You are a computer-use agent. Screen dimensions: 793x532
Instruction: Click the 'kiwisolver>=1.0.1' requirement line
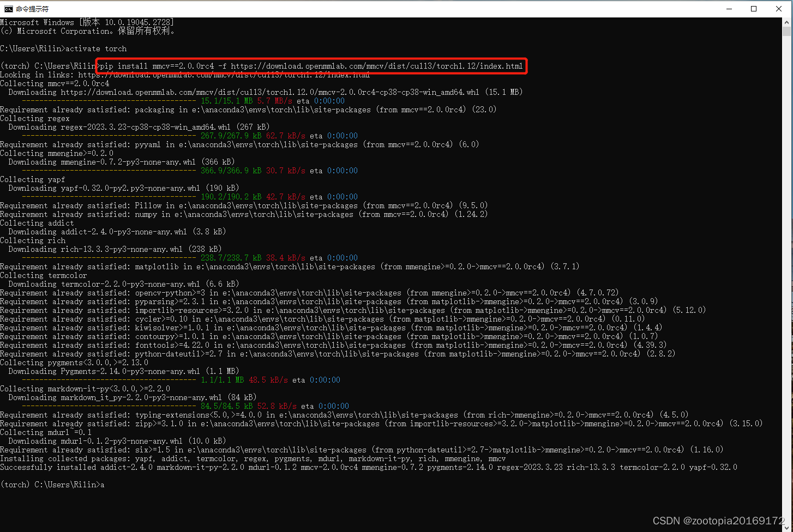click(331, 328)
